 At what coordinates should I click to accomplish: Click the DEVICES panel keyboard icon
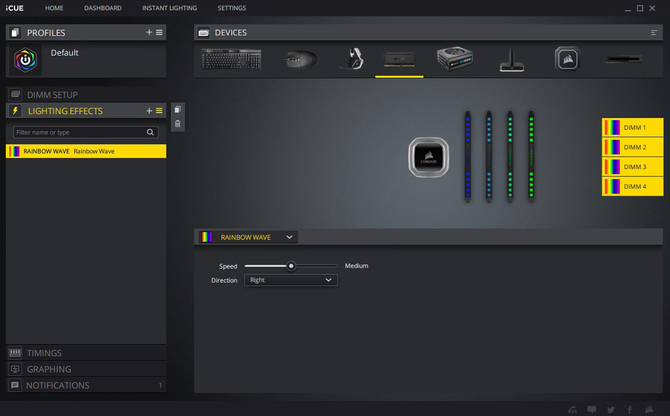point(203,32)
